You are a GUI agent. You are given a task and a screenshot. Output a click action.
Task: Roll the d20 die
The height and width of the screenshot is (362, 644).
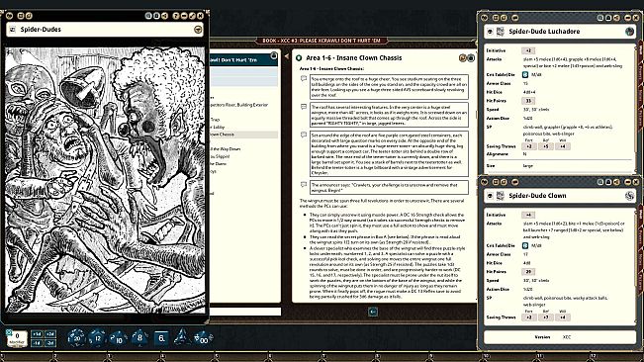76,338
